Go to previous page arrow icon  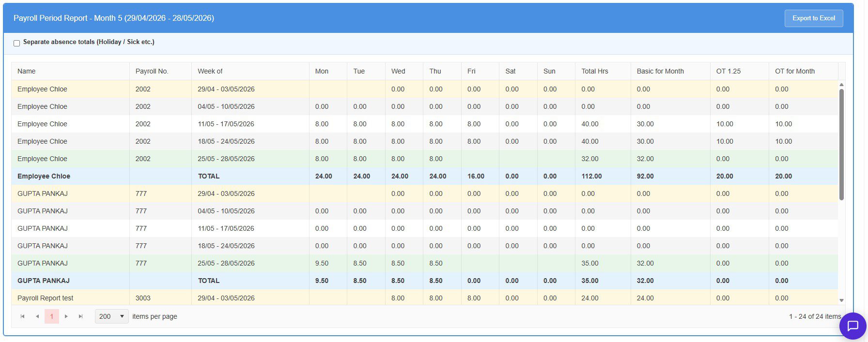37,316
